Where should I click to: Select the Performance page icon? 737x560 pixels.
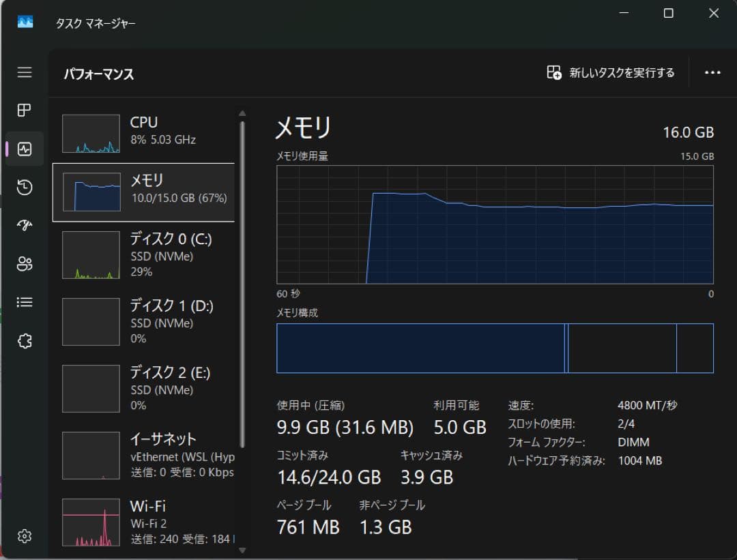pyautogui.click(x=25, y=149)
